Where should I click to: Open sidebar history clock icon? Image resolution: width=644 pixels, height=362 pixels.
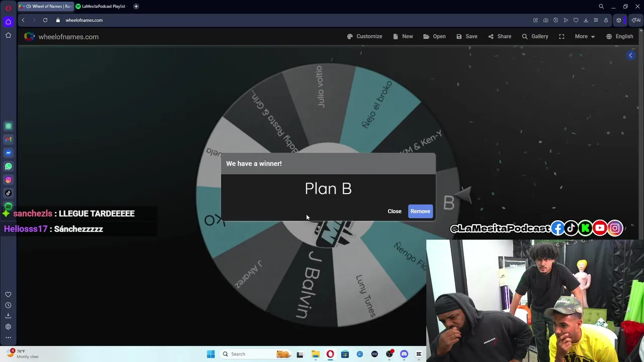(x=8, y=305)
